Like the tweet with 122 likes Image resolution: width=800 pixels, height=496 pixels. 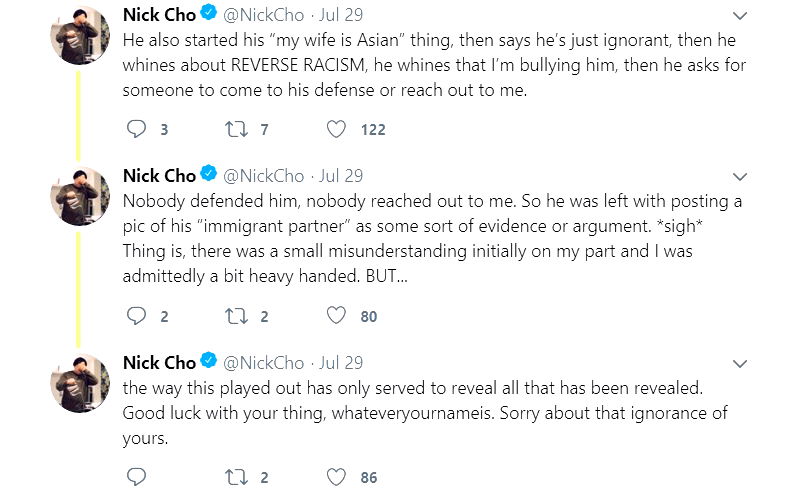coord(337,129)
